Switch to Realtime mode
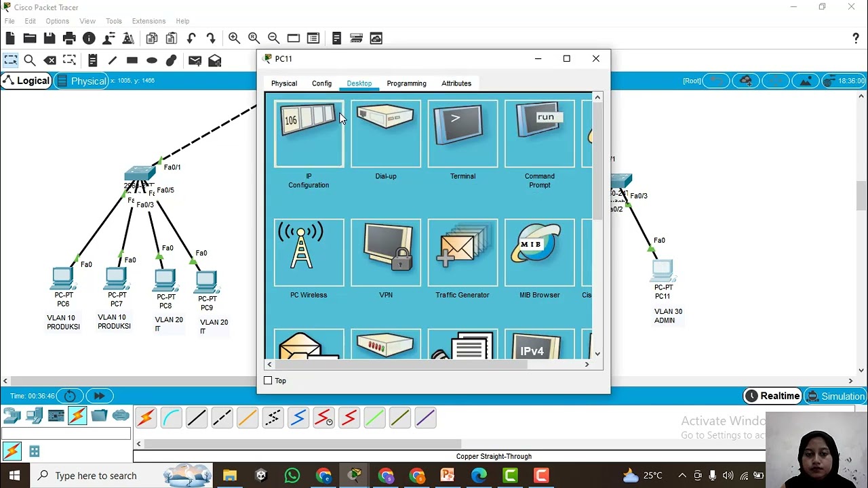Viewport: 868px width, 488px height. tap(772, 396)
